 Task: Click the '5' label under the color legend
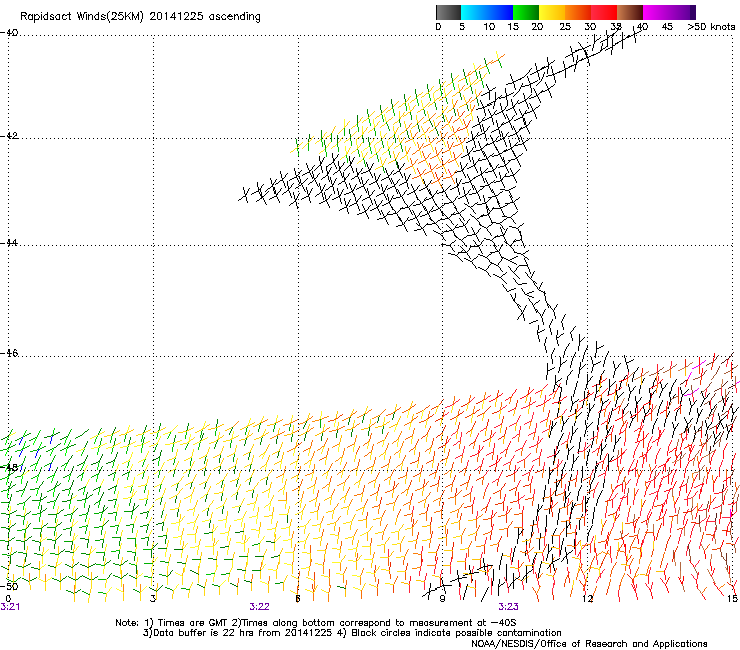point(462,26)
